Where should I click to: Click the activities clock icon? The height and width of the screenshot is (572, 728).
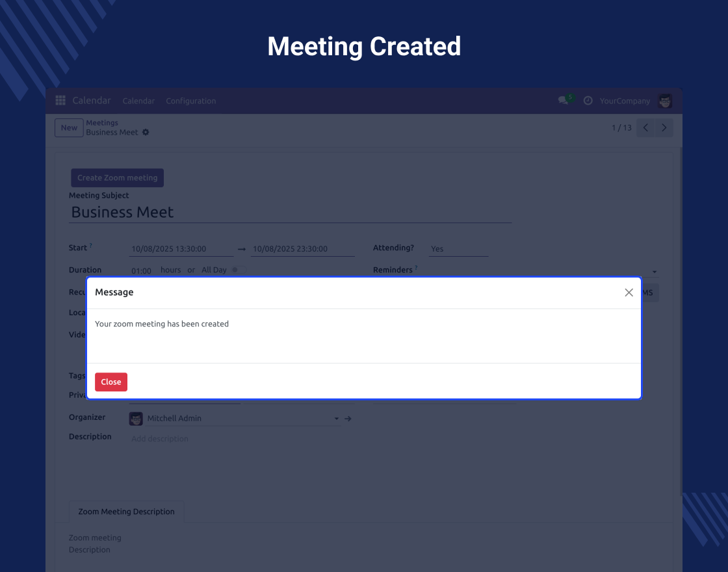tap(588, 101)
